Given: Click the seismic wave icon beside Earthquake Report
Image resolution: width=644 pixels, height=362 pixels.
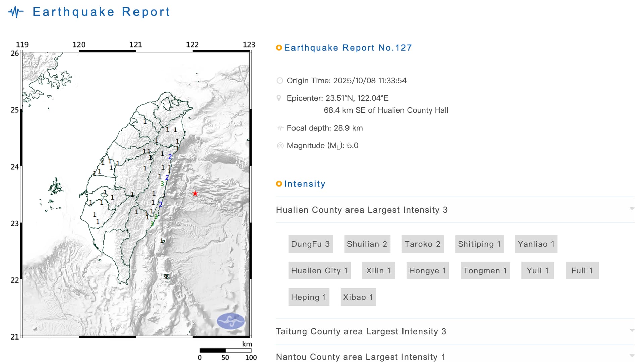Looking at the screenshot, I should 16,12.
